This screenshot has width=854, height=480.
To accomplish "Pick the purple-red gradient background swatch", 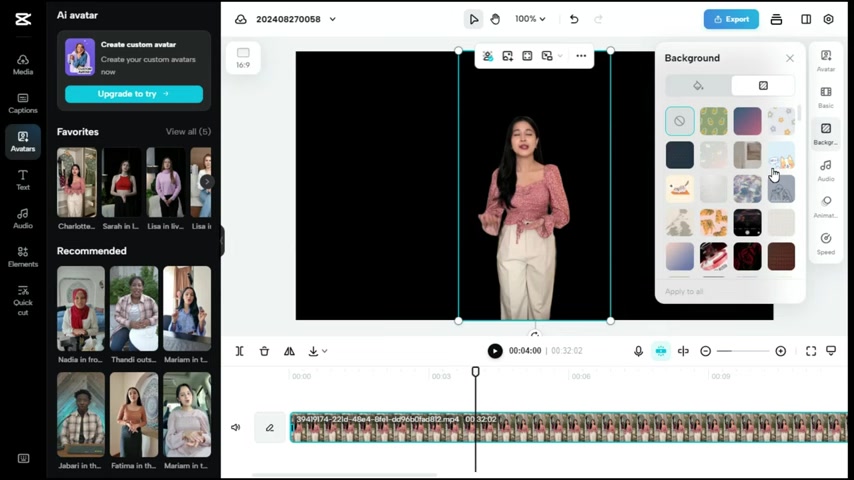I will (747, 121).
